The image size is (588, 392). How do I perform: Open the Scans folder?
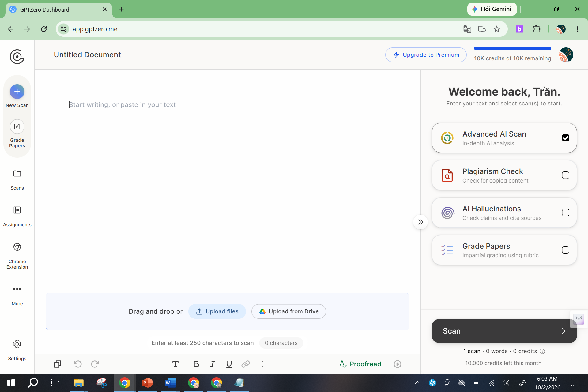[x=17, y=180]
